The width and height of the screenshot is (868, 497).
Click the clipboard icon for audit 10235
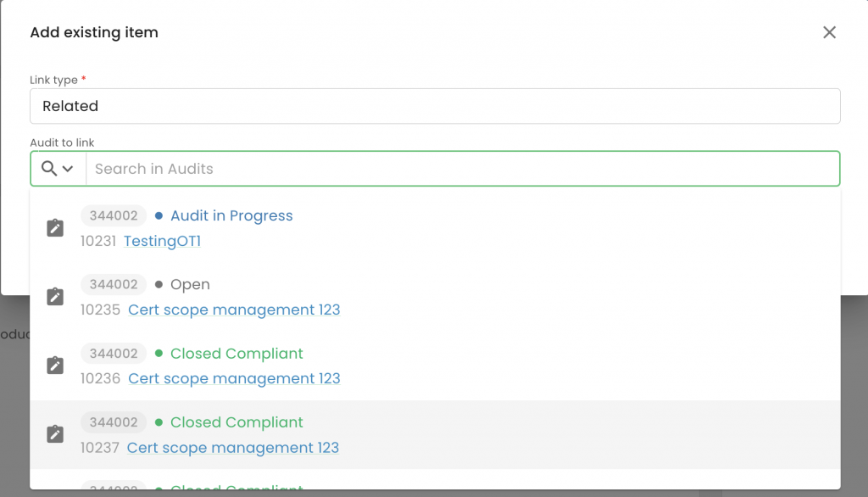55,297
